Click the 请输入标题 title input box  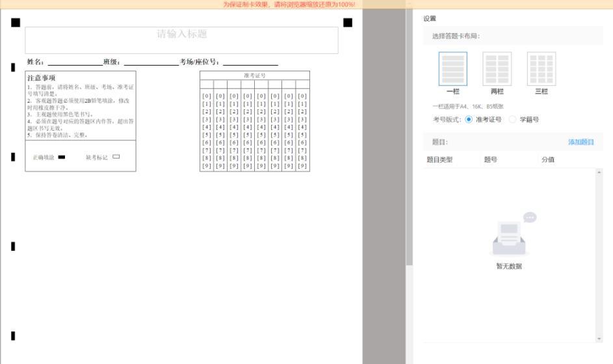coord(182,40)
